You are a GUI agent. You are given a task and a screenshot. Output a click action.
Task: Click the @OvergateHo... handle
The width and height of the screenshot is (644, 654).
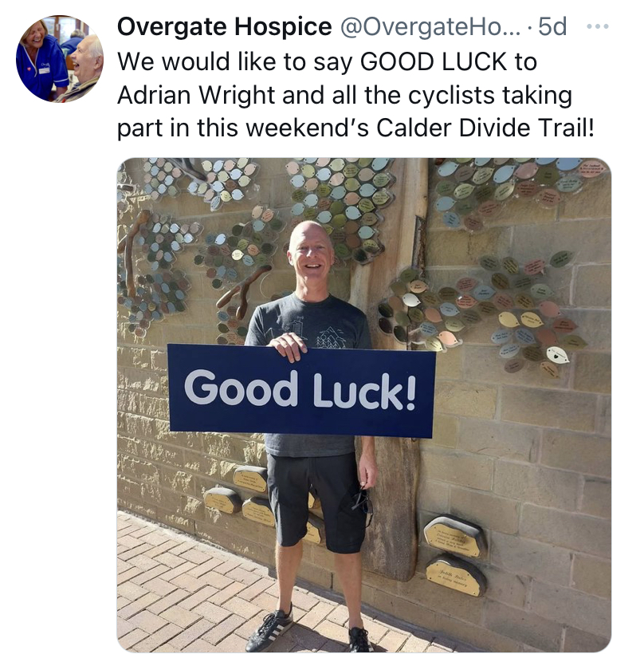430,26
